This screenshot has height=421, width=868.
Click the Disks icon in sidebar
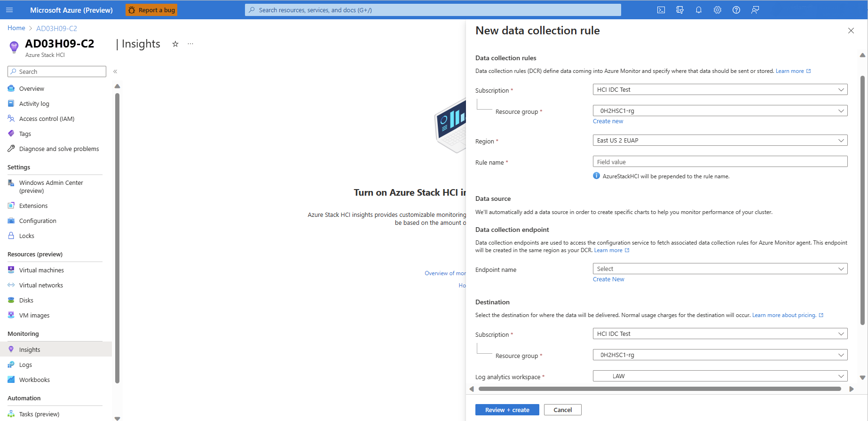click(x=11, y=300)
